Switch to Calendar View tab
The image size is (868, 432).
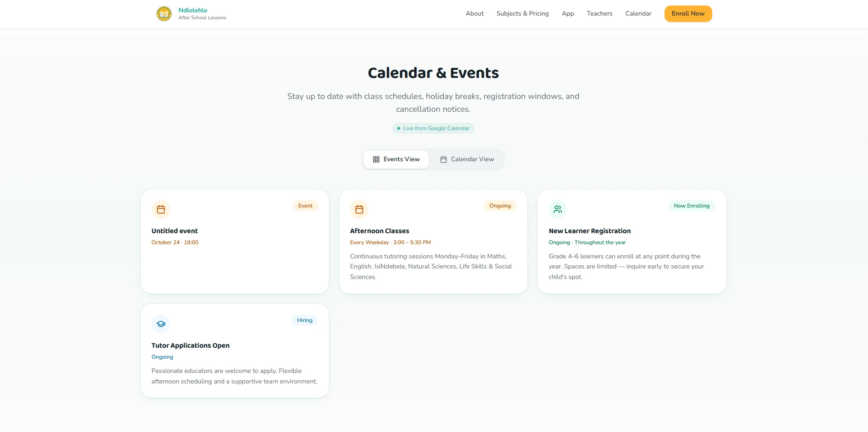[x=467, y=159]
